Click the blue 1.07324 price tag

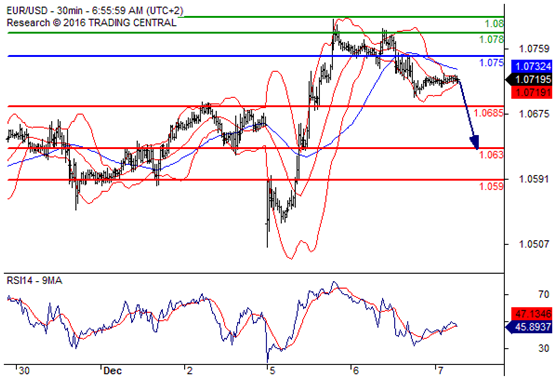pyautogui.click(x=532, y=66)
